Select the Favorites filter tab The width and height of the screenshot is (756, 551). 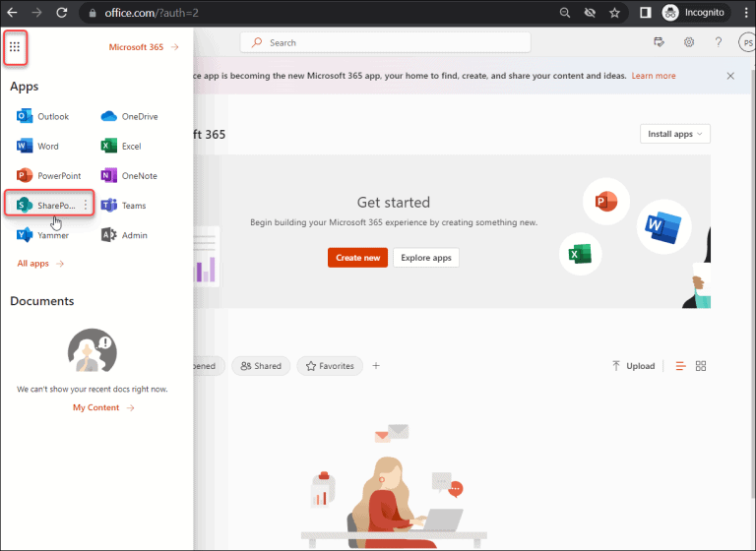330,366
